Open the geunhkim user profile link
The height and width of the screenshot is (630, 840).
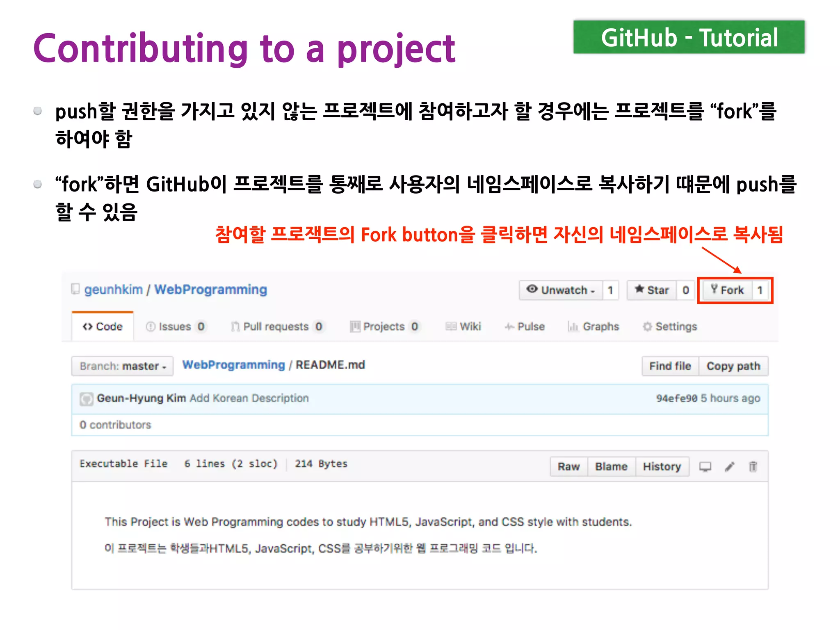[114, 290]
